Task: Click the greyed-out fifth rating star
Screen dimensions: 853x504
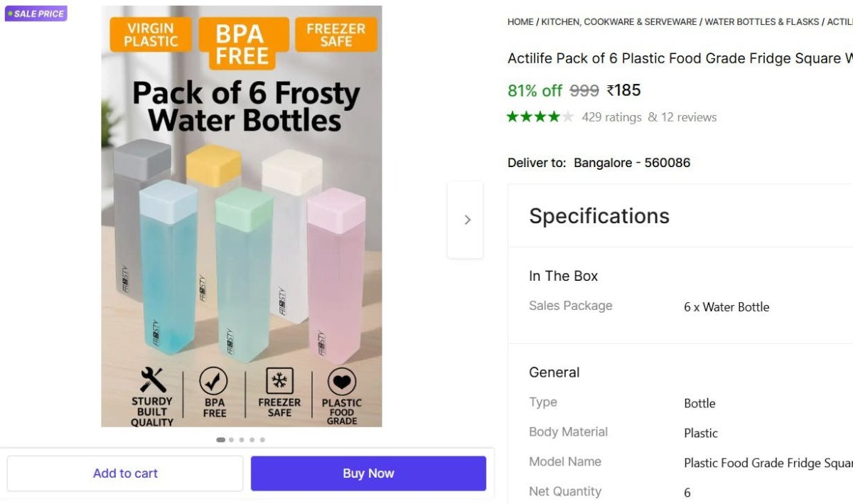Action: pos(567,116)
